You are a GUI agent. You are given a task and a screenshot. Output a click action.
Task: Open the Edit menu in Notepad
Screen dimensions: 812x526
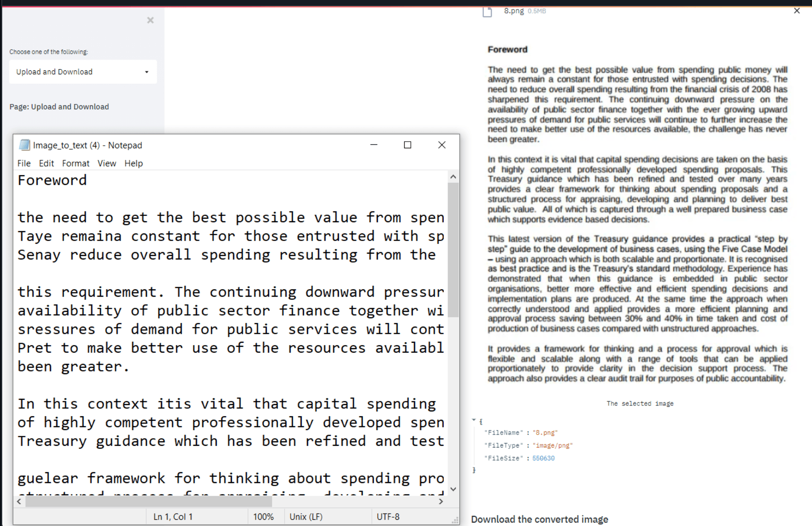click(x=46, y=163)
